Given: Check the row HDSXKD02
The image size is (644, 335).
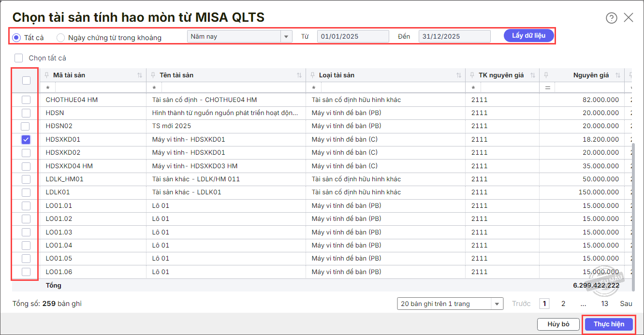Looking at the screenshot, I should tap(26, 153).
